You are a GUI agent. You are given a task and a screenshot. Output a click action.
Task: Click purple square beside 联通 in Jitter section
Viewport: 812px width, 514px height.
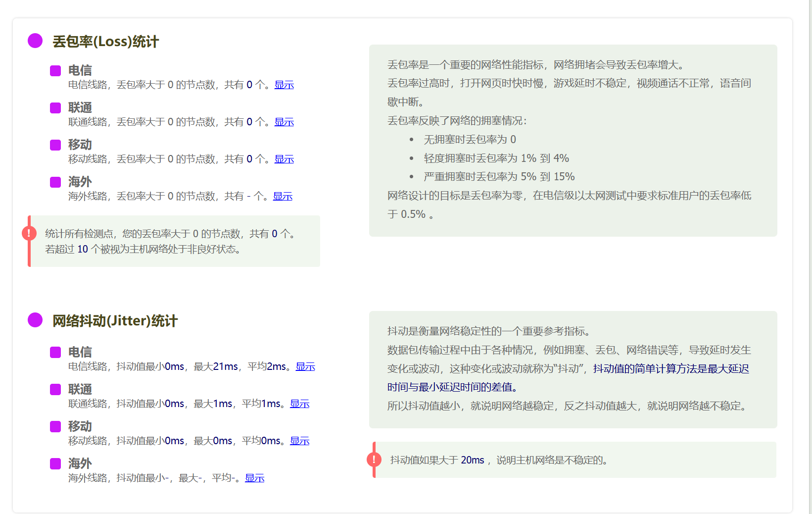(55, 390)
